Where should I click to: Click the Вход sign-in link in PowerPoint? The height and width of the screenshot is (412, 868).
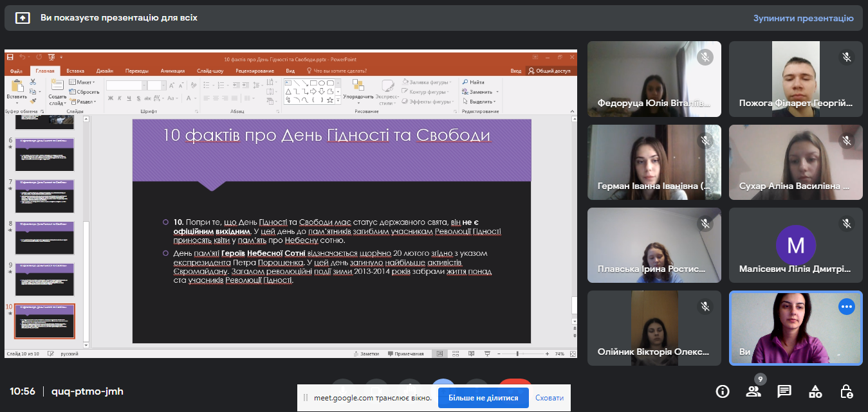click(515, 71)
